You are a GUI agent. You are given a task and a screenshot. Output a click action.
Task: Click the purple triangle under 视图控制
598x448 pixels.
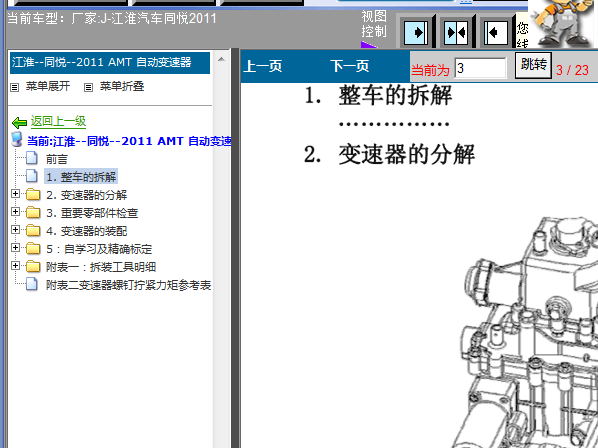coord(368,45)
